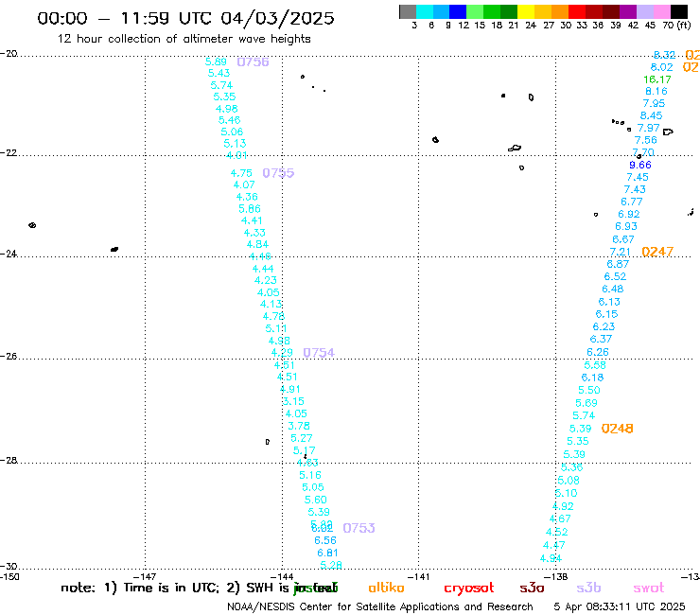Screen dimensions: 700x615
Task: Click the 0756 pass time label
Action: pos(254,62)
